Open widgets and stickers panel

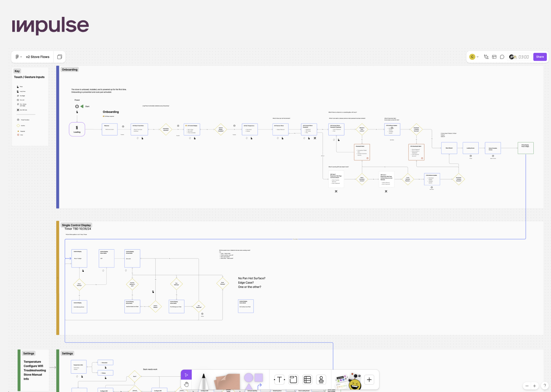[348, 381]
